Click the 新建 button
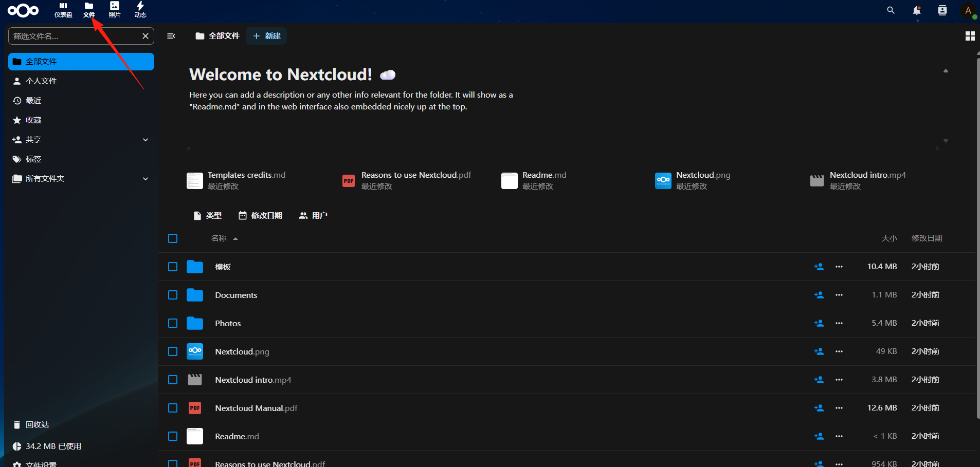Viewport: 980px width, 467px height. (266, 36)
